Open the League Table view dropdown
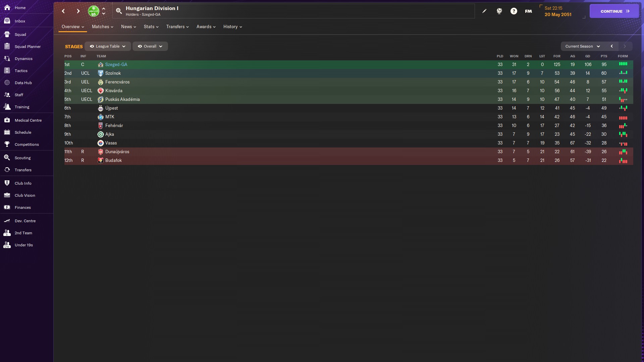This screenshot has width=644, height=362. [x=108, y=46]
